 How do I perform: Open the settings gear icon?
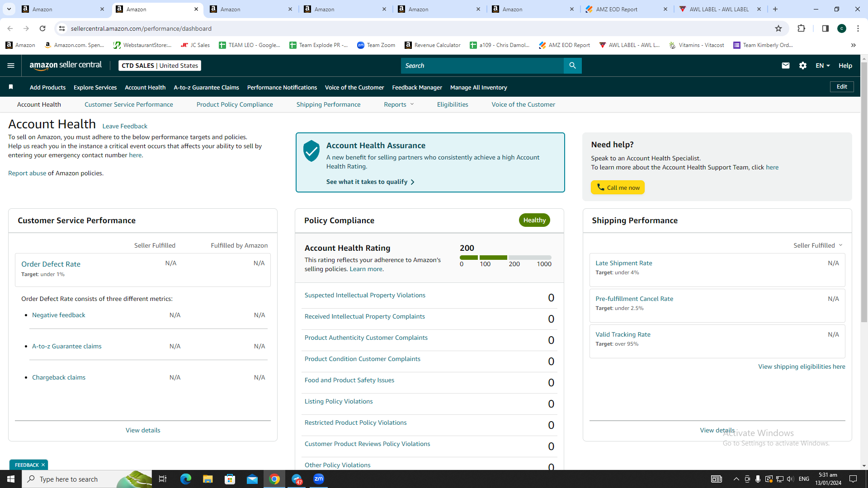[803, 66]
